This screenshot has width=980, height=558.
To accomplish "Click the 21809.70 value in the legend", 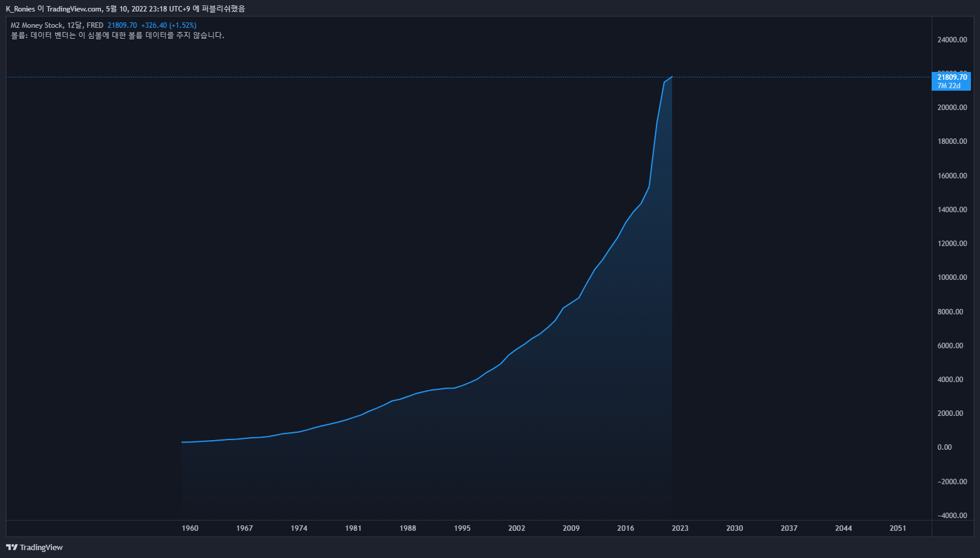I will [x=122, y=25].
